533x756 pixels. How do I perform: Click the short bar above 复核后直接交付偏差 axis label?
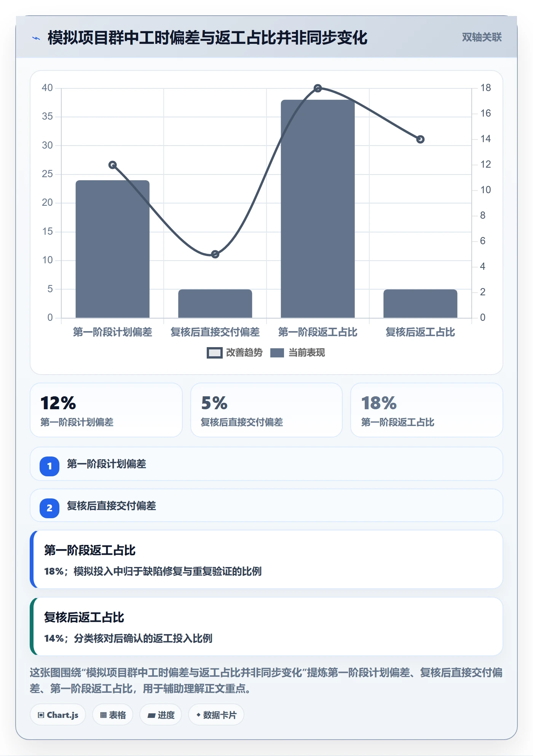click(x=215, y=304)
